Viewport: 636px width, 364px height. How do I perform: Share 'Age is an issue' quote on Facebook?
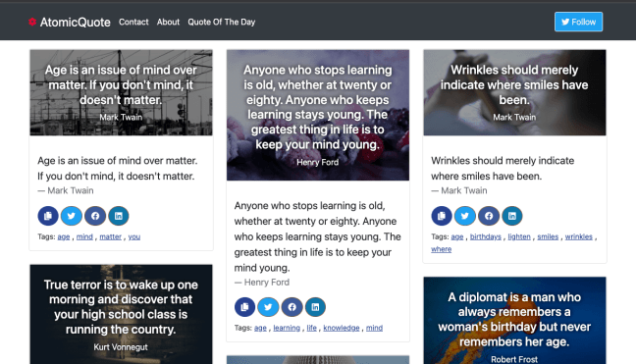(x=95, y=216)
